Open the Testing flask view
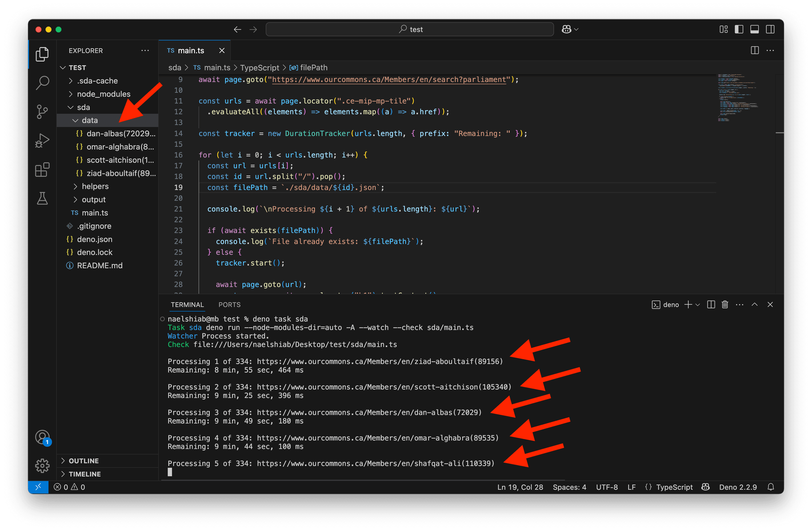 pyautogui.click(x=42, y=198)
